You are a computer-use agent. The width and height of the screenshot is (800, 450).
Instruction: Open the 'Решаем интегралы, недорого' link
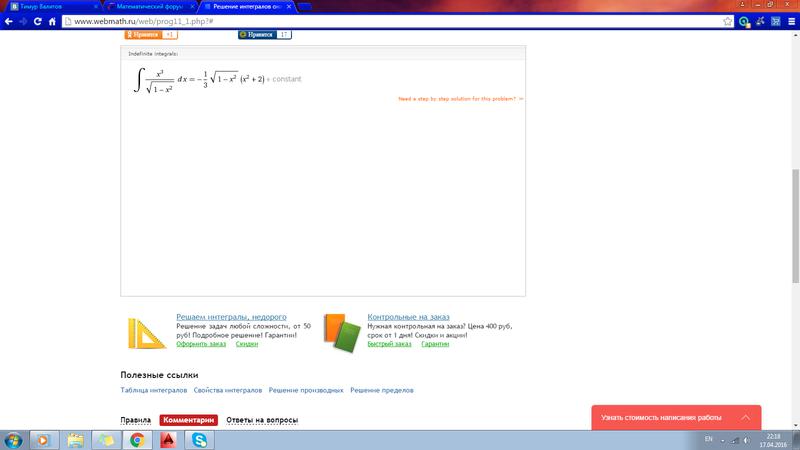[x=231, y=317]
